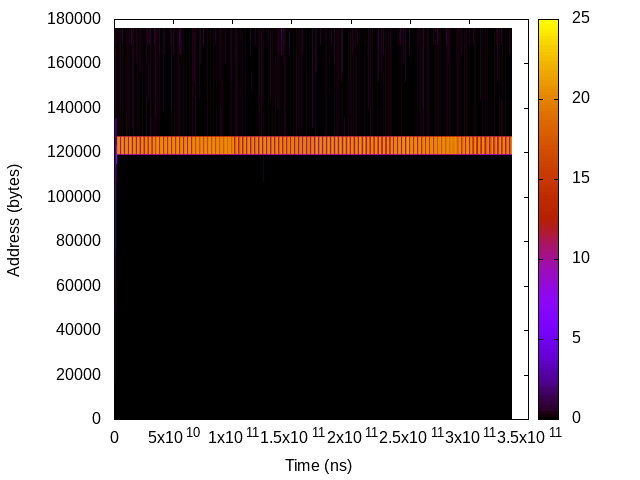This screenshot has height=480, width=640.
Task: Click the colorbar tick label 25
Action: [x=581, y=18]
